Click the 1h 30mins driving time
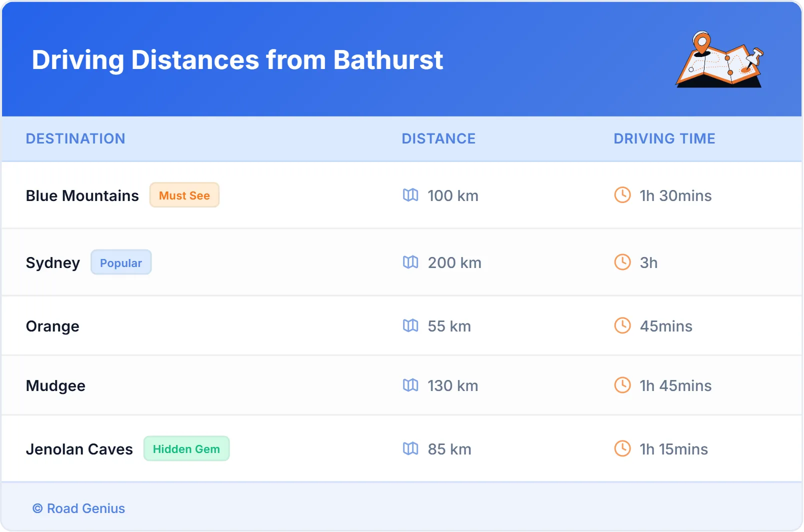The height and width of the screenshot is (532, 804). pyautogui.click(x=675, y=195)
